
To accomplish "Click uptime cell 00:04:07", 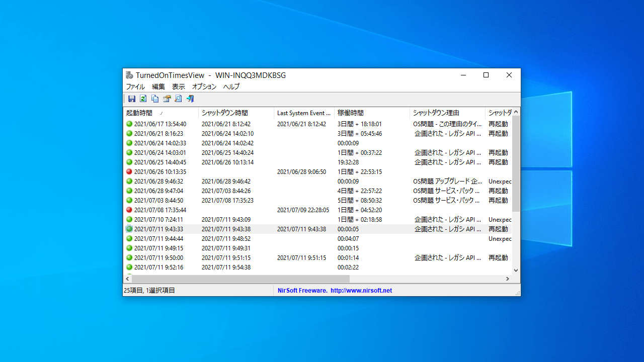I will 348,238.
